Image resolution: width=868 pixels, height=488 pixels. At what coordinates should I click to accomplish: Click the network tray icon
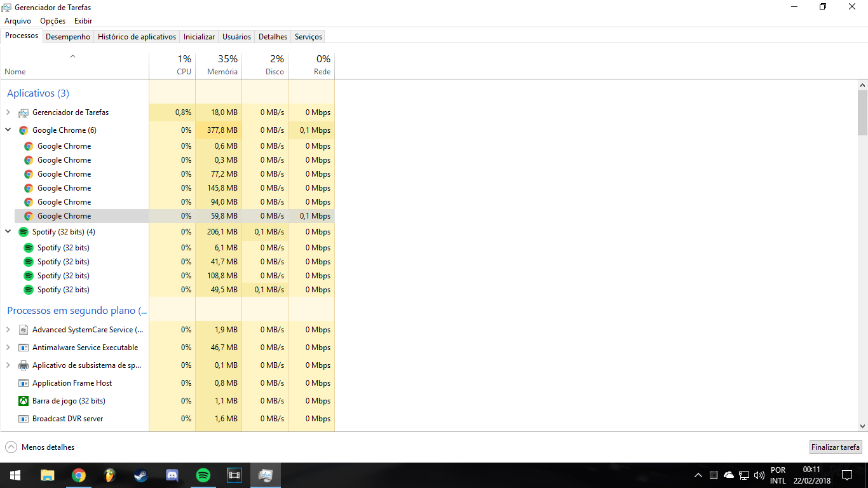click(743, 475)
